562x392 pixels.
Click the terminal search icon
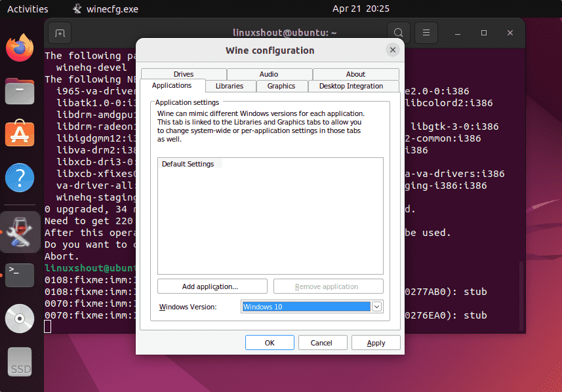(398, 32)
